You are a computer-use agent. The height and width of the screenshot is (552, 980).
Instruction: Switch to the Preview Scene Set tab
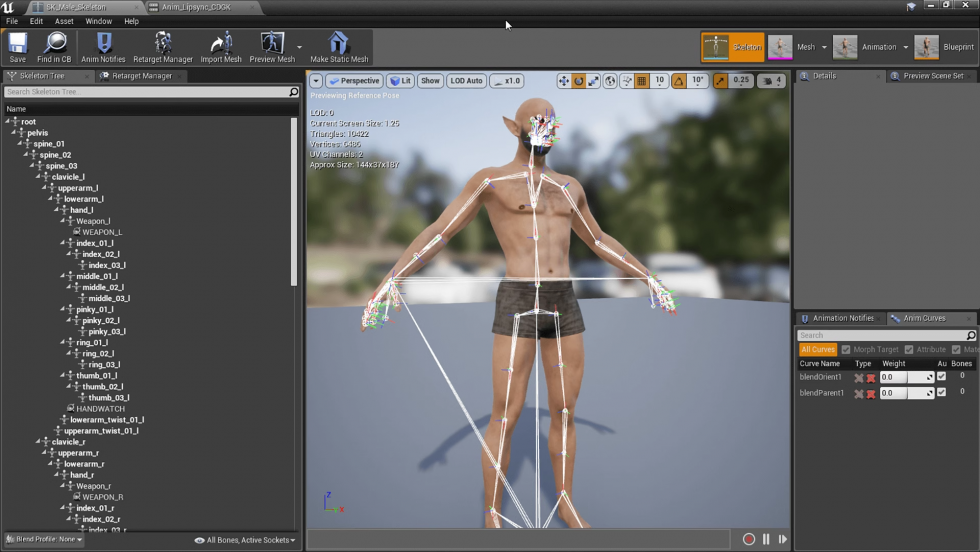[932, 76]
